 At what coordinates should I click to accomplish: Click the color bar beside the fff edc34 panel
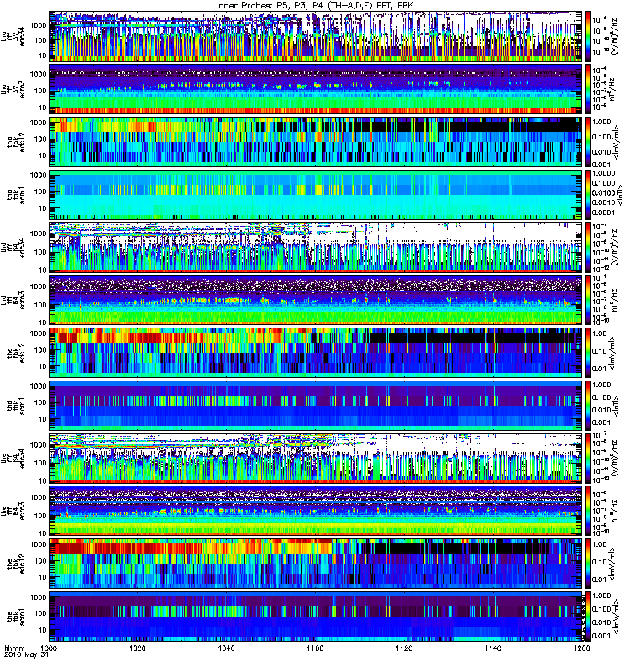(588, 458)
